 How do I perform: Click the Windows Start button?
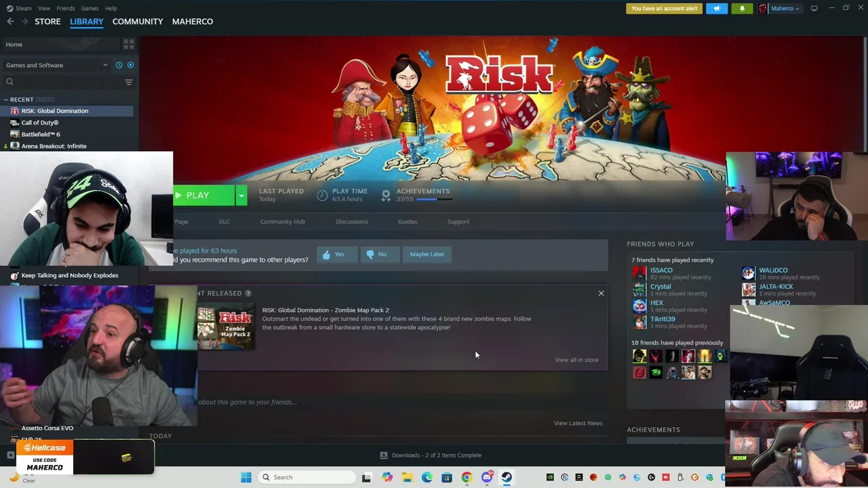click(245, 477)
